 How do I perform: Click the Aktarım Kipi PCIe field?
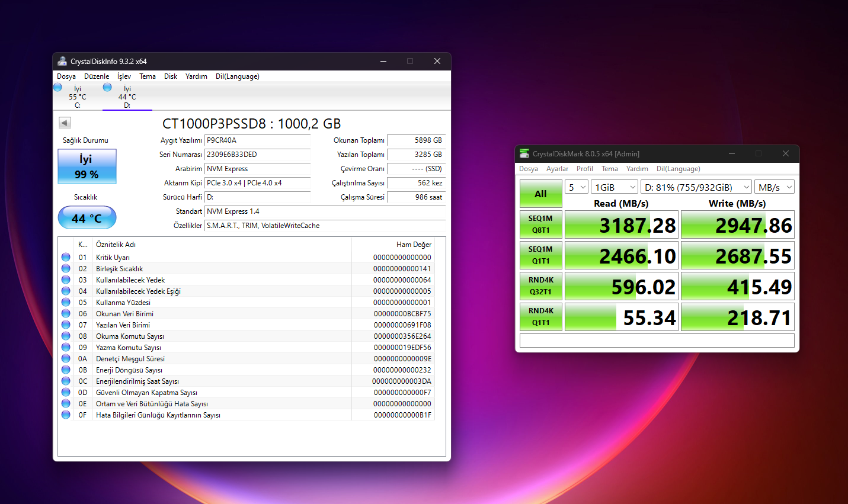[258, 183]
